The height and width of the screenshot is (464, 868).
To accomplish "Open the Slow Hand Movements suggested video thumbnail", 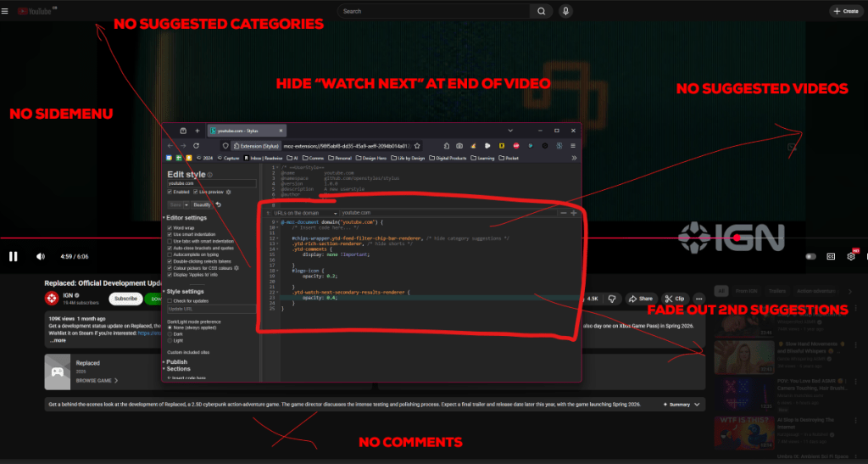I will [x=744, y=357].
